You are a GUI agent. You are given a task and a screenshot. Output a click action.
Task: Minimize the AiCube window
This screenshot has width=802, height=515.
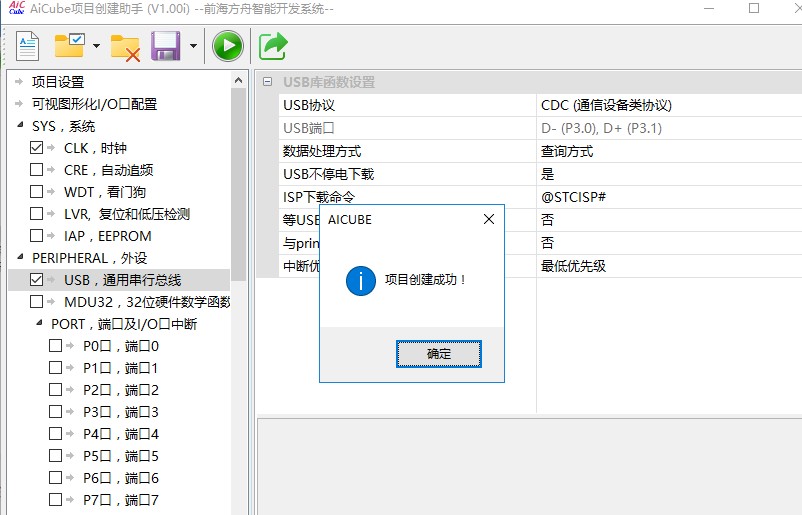[708, 8]
